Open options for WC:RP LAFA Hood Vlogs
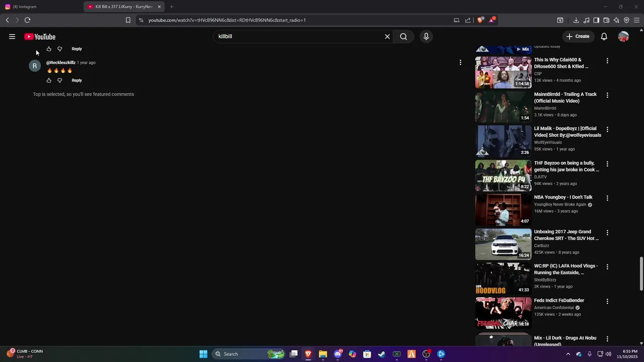Image resolution: width=644 pixels, height=362 pixels. coord(607,267)
